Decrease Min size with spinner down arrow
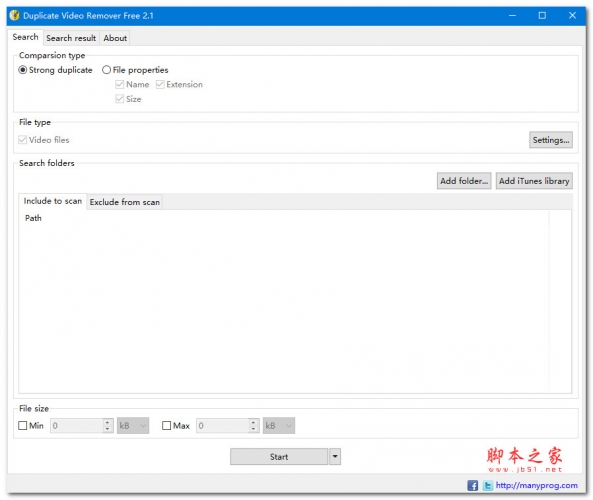The height and width of the screenshot is (500, 593). tap(108, 429)
